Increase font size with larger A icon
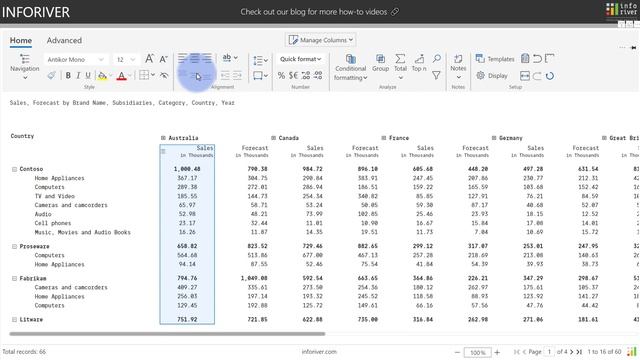This screenshot has height=360, width=640. pos(149,59)
